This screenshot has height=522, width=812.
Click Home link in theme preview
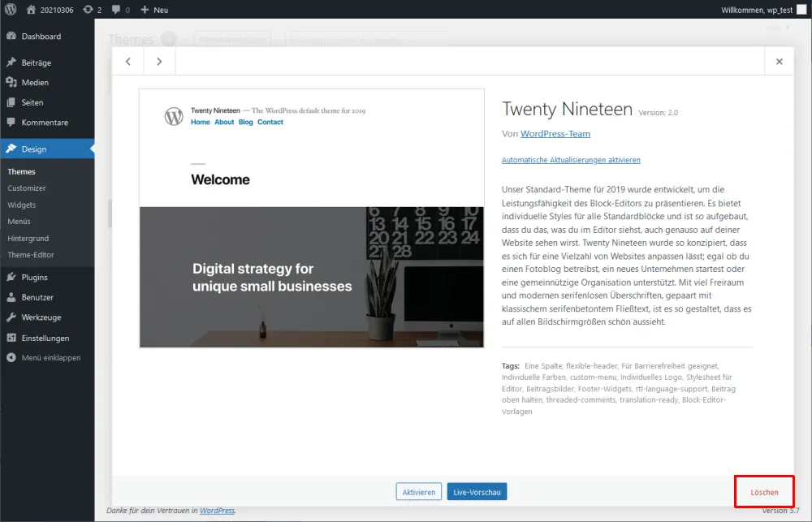pyautogui.click(x=201, y=123)
